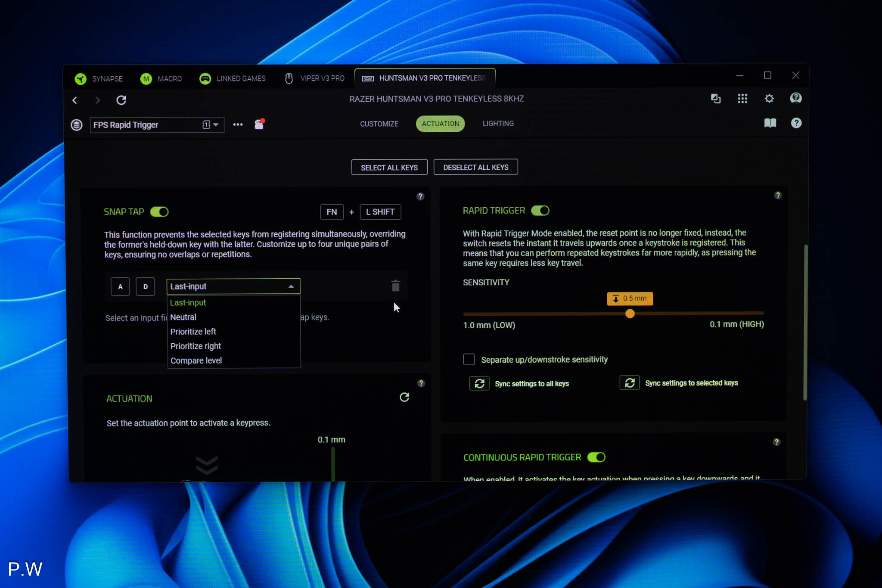
Task: Click the refresh icon in navigation bar
Action: pyautogui.click(x=121, y=100)
